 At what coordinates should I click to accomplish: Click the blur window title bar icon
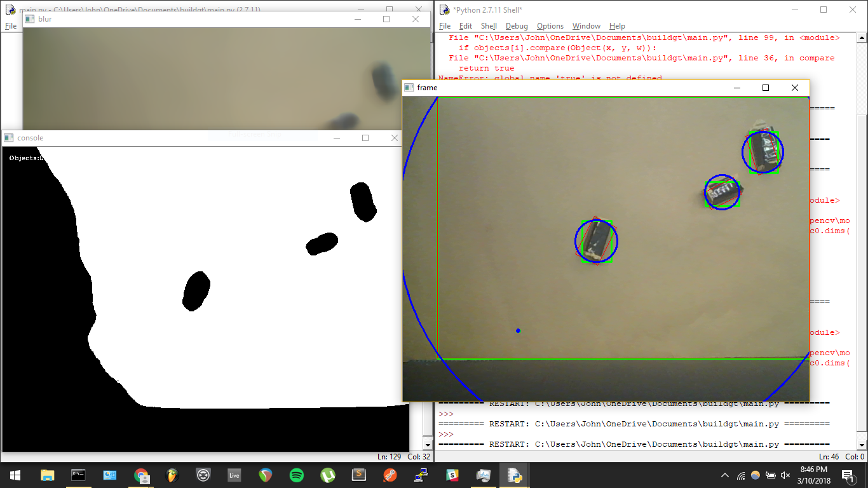point(30,19)
